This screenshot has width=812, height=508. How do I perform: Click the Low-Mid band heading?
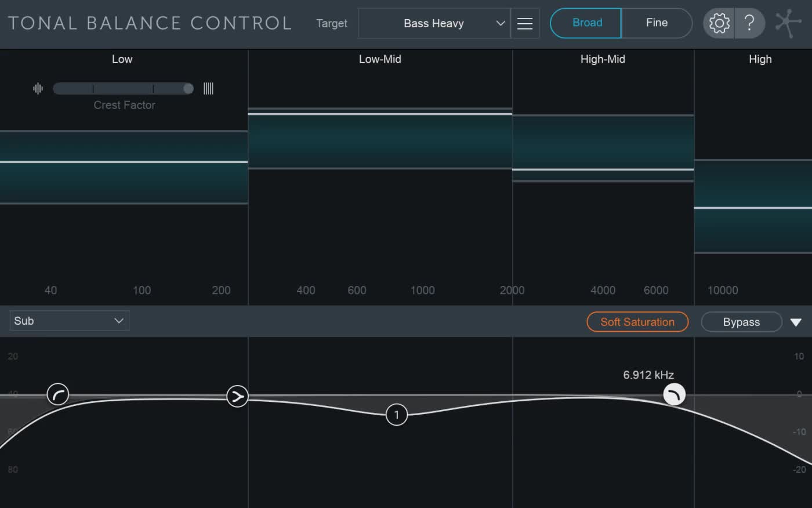[x=380, y=59]
